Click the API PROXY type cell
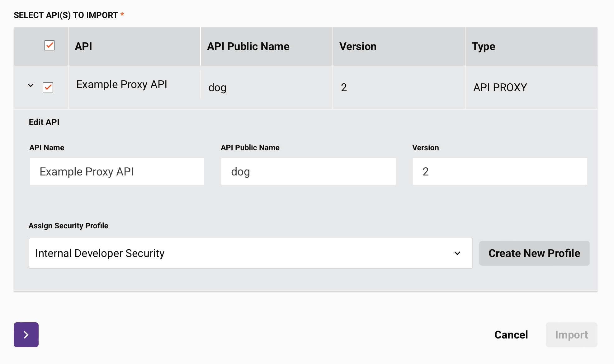 tap(500, 87)
